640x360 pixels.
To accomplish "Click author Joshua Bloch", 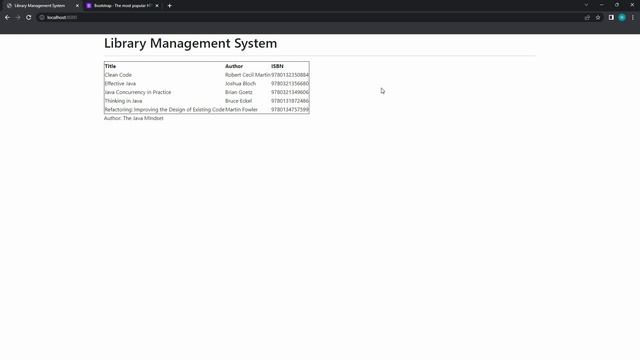I will (x=241, y=84).
